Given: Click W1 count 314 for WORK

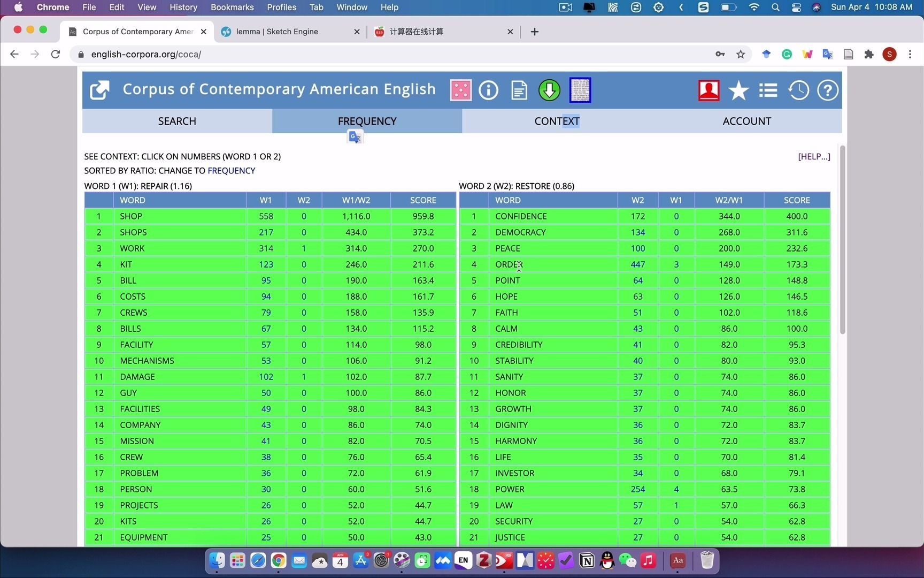Looking at the screenshot, I should [266, 248].
